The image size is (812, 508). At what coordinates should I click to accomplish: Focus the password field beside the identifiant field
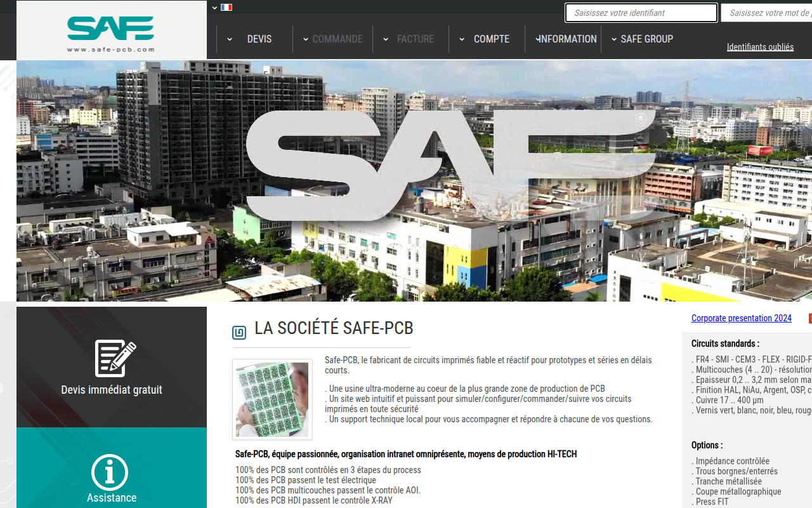766,13
